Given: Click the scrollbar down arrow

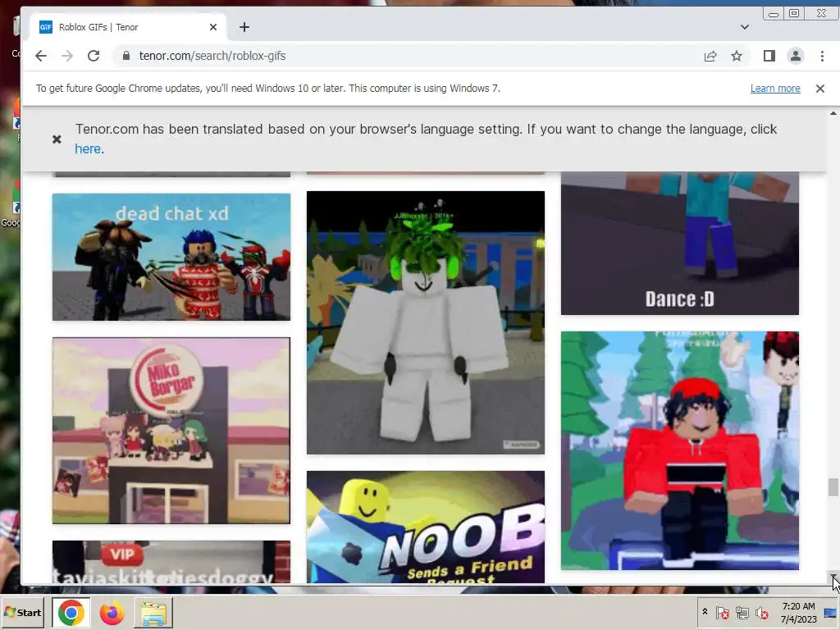Looking at the screenshot, I should 833,577.
